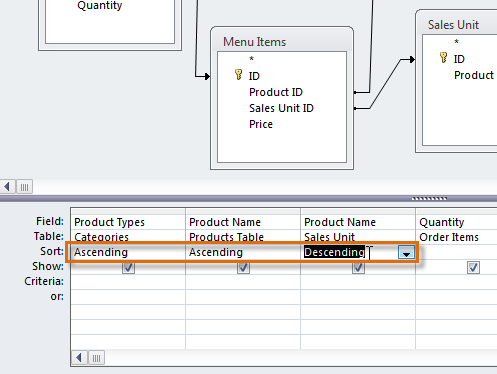The image size is (497, 374).
Task: Click Criteria cell under Quantity column
Action: (x=456, y=282)
